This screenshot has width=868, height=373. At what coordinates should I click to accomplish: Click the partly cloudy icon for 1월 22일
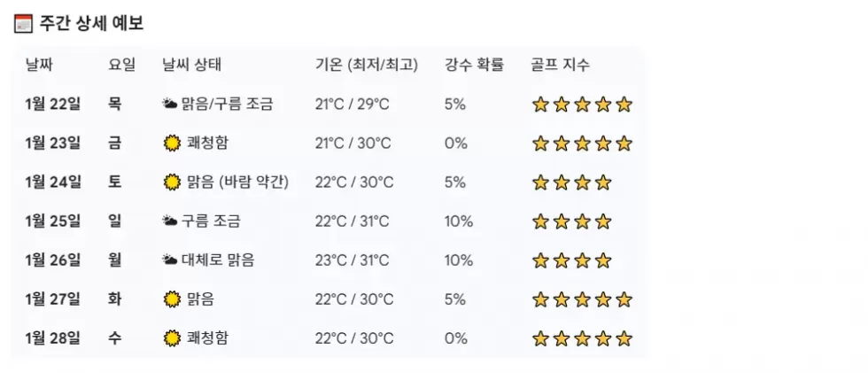[x=170, y=105]
